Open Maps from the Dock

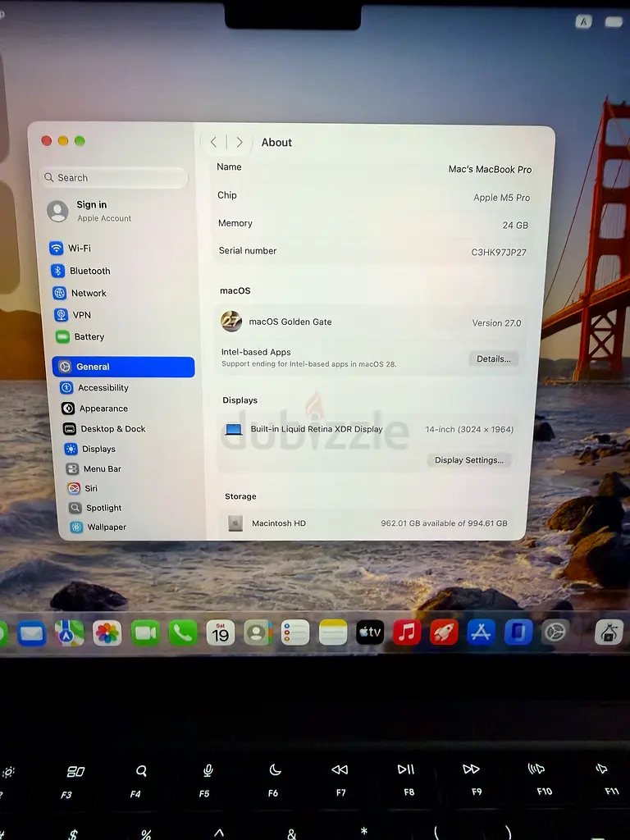pyautogui.click(x=69, y=633)
